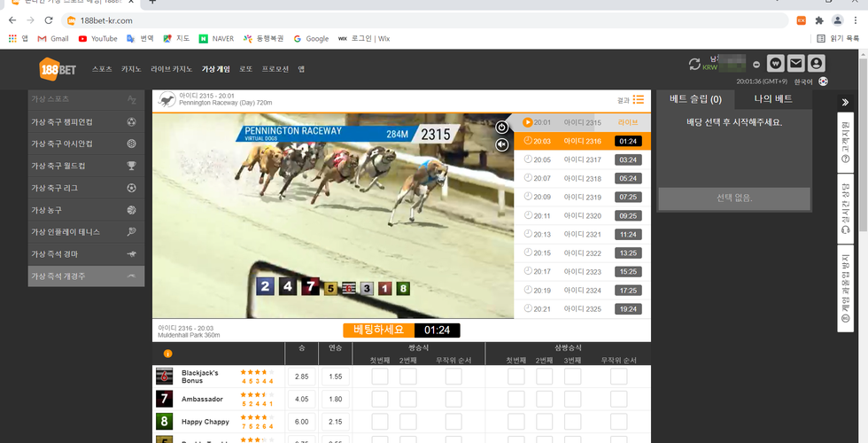Click place odds 1.55 for Blackjack's Bonus
Screen dimensions: 868x443
point(336,377)
